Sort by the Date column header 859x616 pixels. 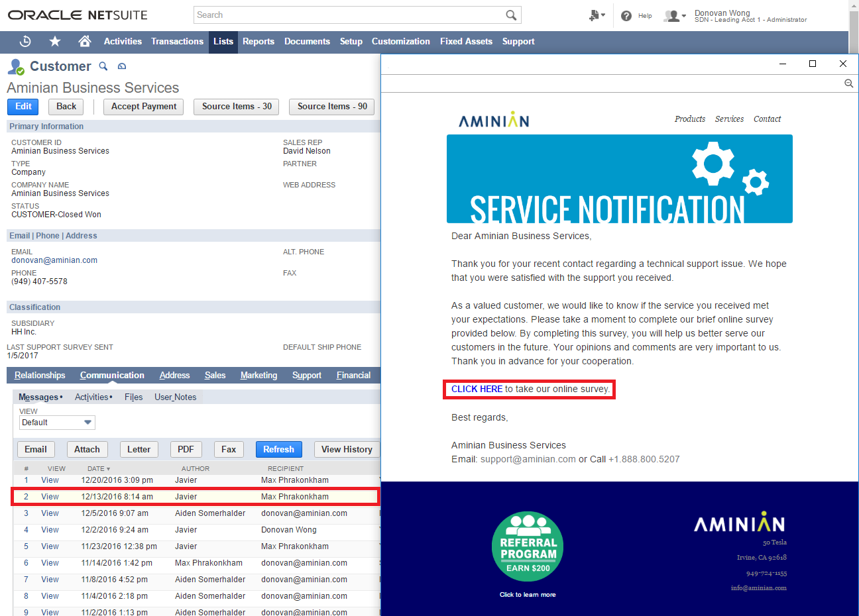(99, 468)
